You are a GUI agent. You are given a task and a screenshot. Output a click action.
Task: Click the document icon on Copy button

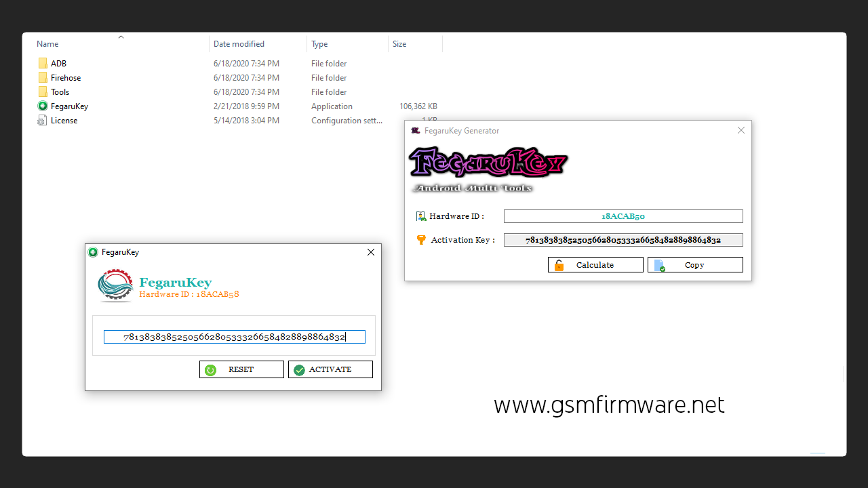coord(658,264)
